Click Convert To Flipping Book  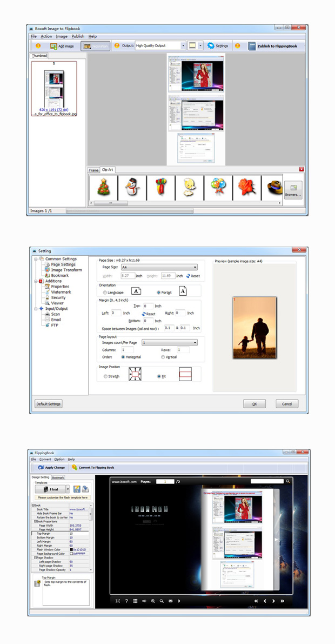tap(93, 467)
